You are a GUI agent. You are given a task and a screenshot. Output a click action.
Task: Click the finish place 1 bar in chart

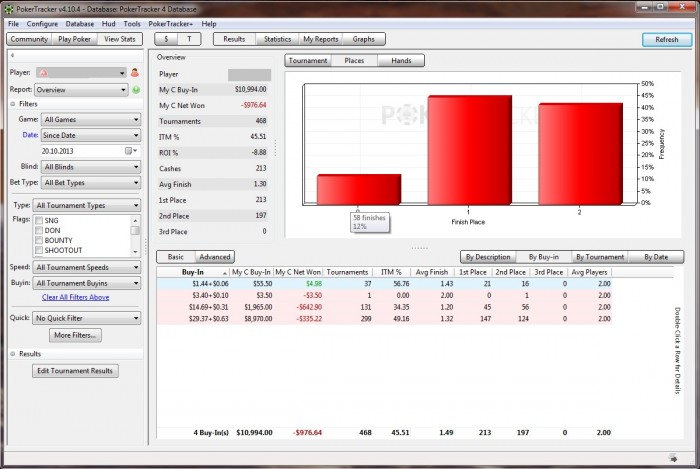tap(470, 150)
